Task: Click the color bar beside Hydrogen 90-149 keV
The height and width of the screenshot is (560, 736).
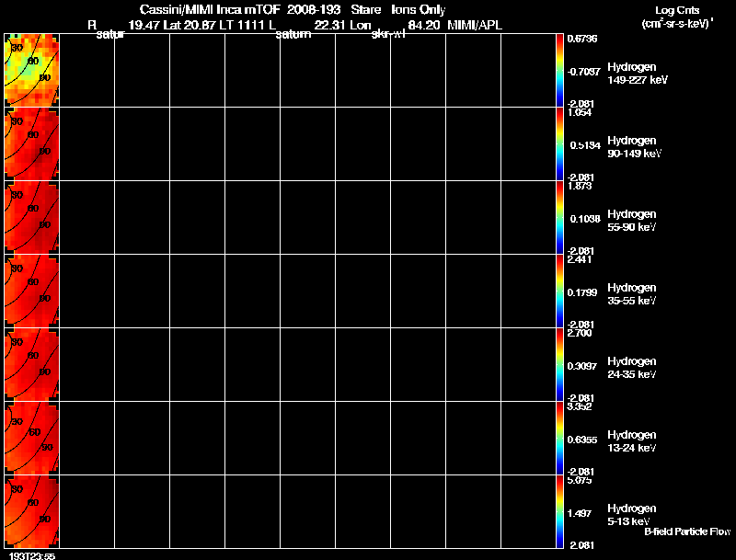Action: click(559, 143)
